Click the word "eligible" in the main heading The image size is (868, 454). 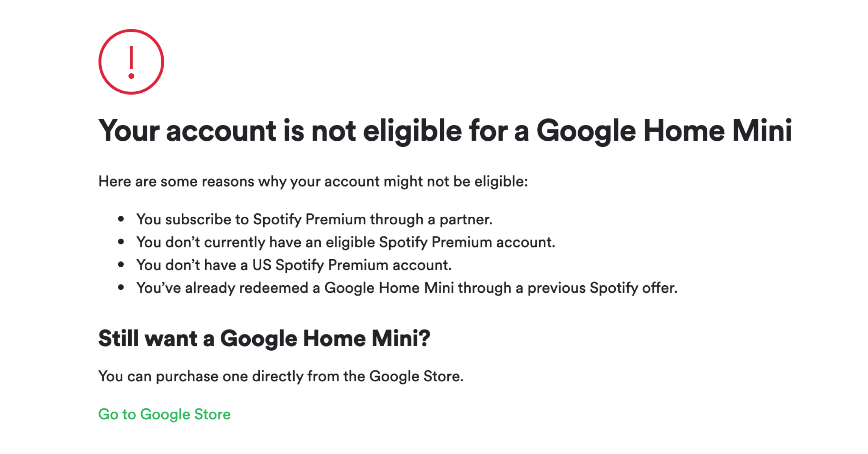tap(412, 131)
